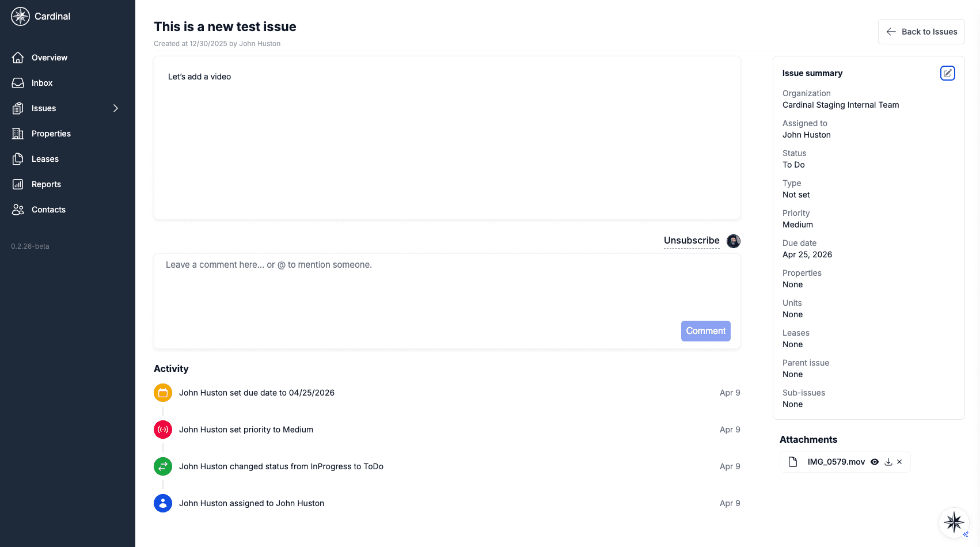Viewport: 980px width, 547px height.
Task: Select the Issues menu entry
Action: click(44, 108)
